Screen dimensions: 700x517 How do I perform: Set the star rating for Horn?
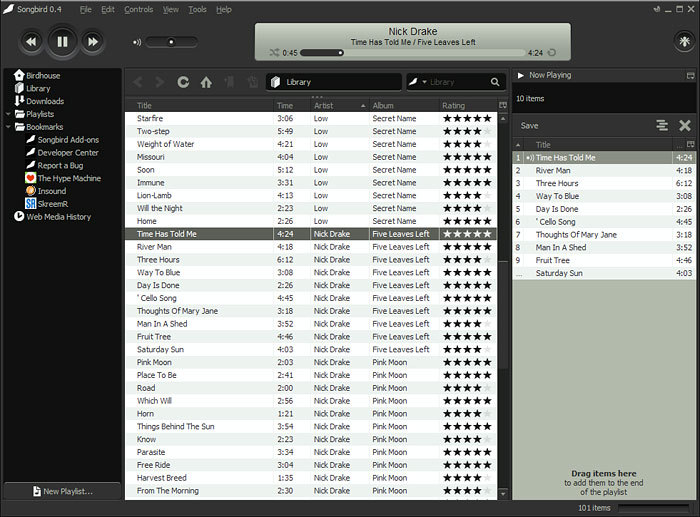click(x=467, y=414)
